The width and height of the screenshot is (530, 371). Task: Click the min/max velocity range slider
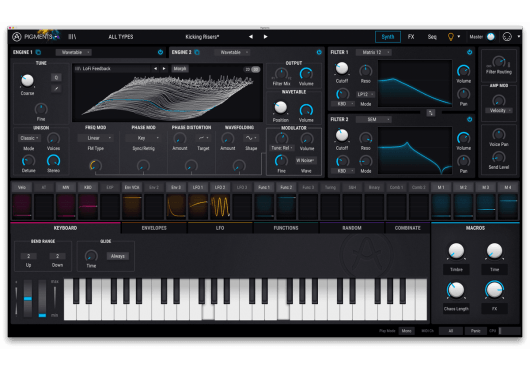coord(54,299)
